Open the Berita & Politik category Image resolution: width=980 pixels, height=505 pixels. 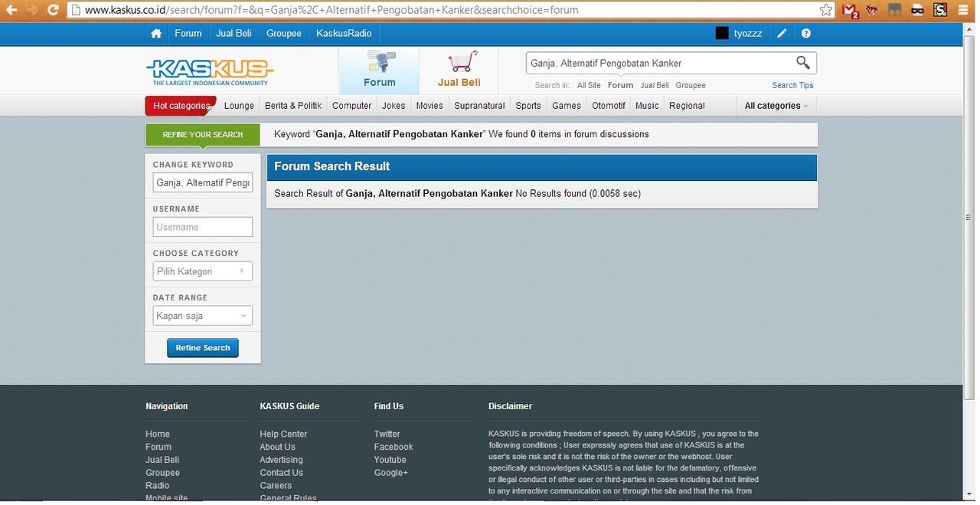click(x=293, y=106)
